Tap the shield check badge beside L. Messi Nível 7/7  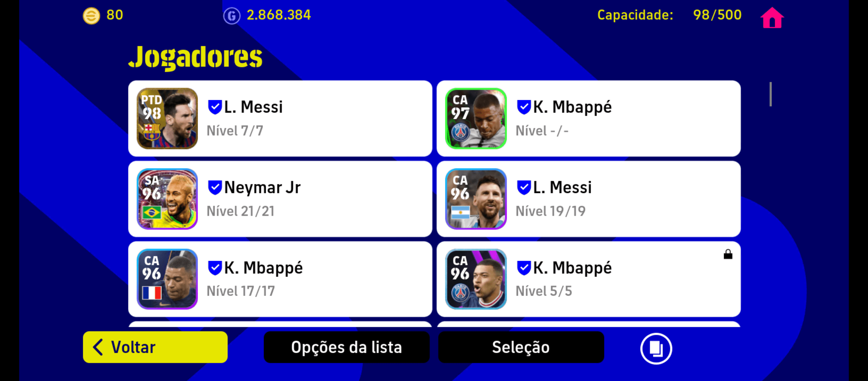pos(215,107)
